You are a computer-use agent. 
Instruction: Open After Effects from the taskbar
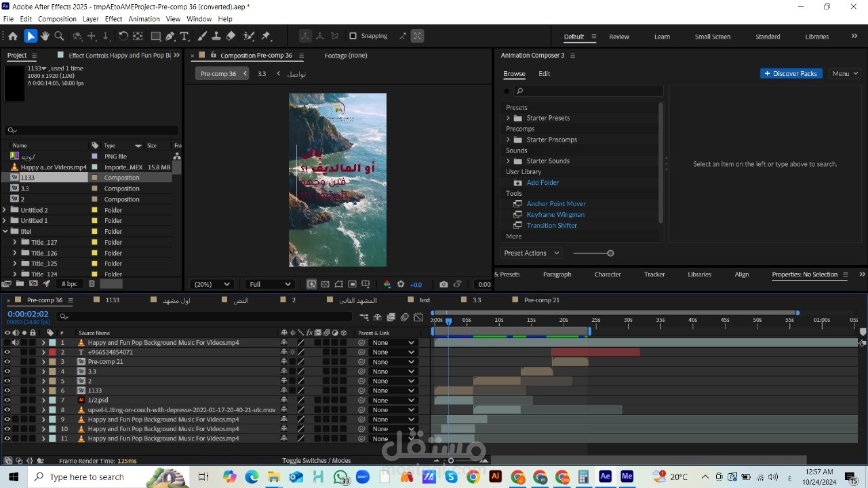point(605,477)
